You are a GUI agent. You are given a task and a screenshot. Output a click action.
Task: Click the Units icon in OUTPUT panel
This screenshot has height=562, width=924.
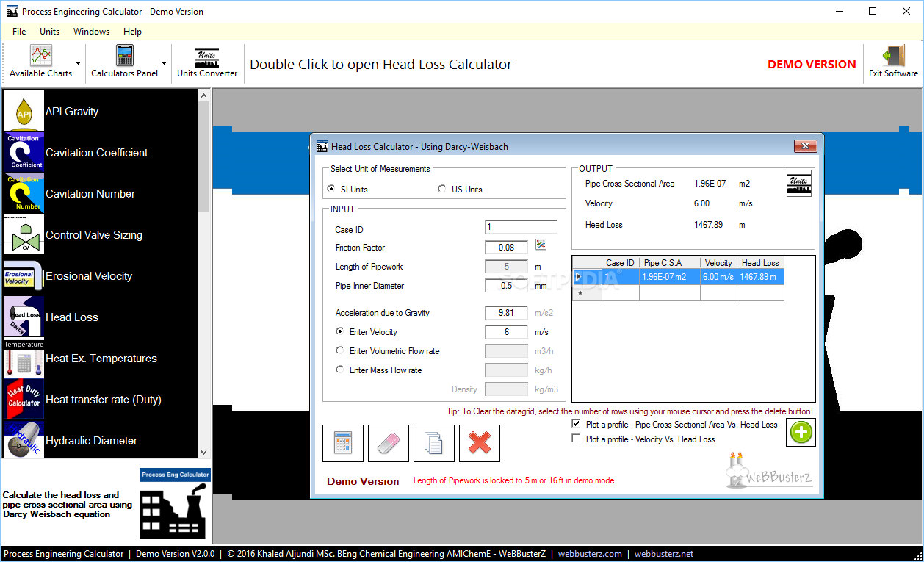click(x=799, y=183)
